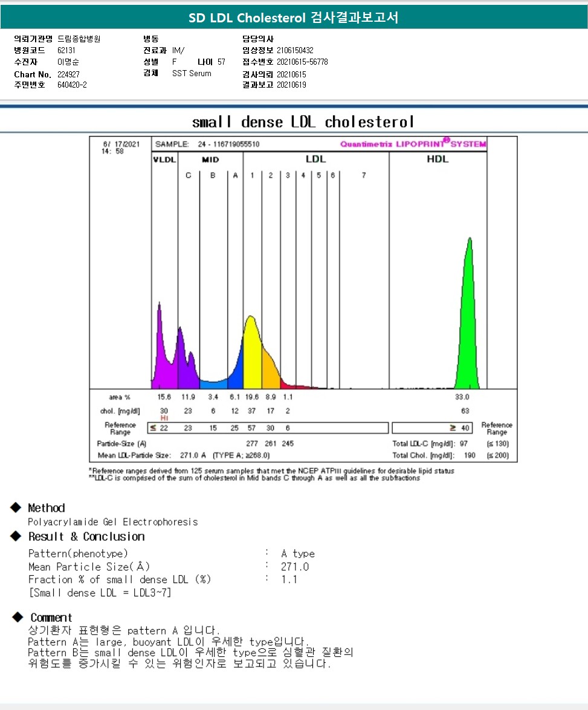Click the "small dense LDL cholesterol" heading
The width and height of the screenshot is (588, 710).
coord(303,122)
